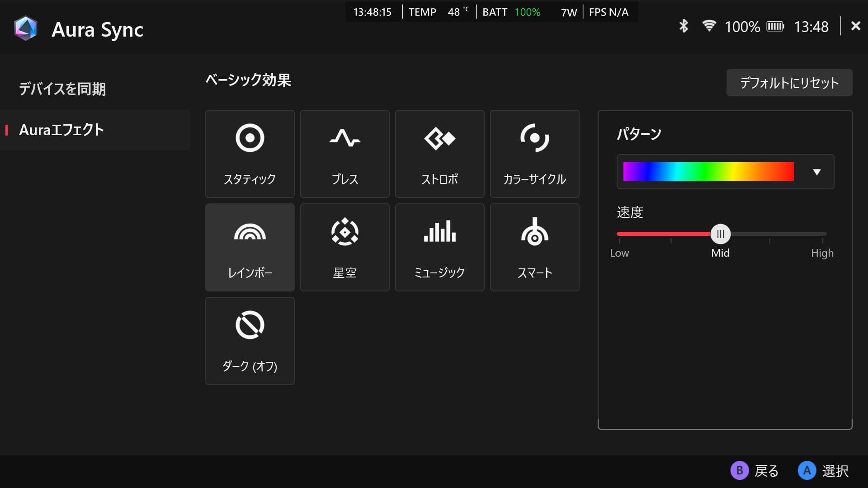Screen dimensions: 868x488
Task: Click the Aura Sync logo icon
Action: (26, 29)
